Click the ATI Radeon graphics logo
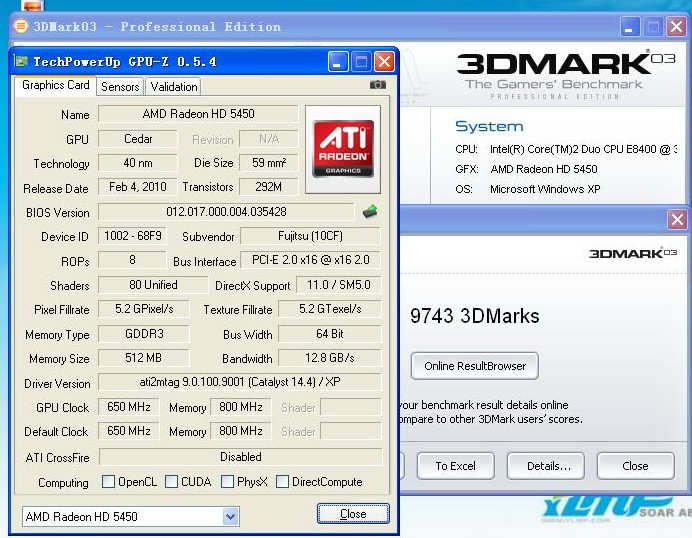The image size is (692, 538). (343, 149)
